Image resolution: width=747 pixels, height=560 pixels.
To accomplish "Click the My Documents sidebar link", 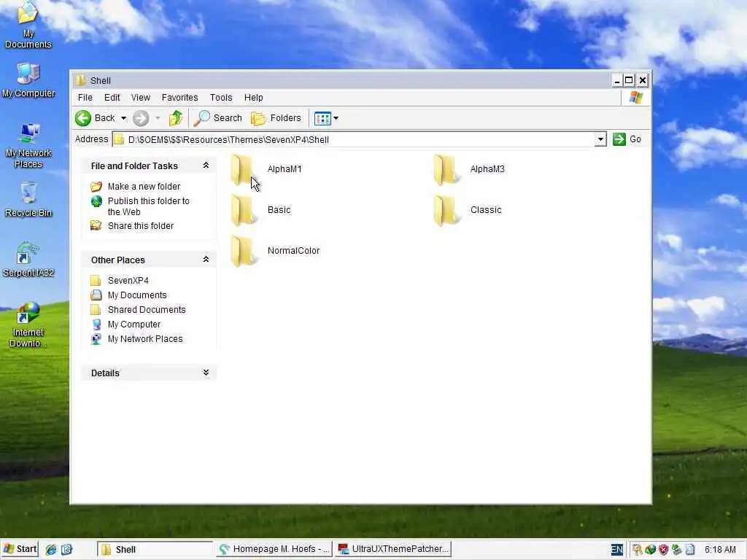I will pyautogui.click(x=137, y=295).
